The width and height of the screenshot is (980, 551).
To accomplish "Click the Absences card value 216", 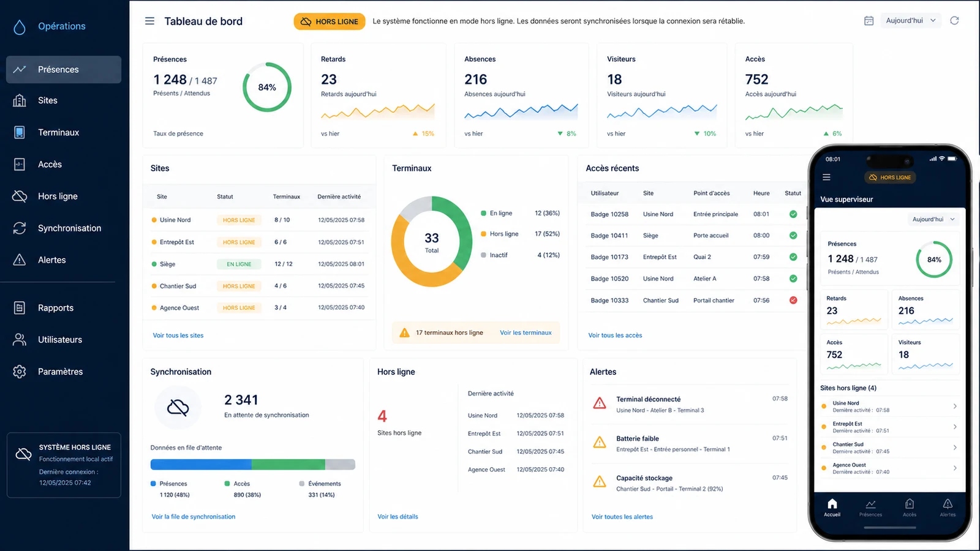I will pos(476,80).
